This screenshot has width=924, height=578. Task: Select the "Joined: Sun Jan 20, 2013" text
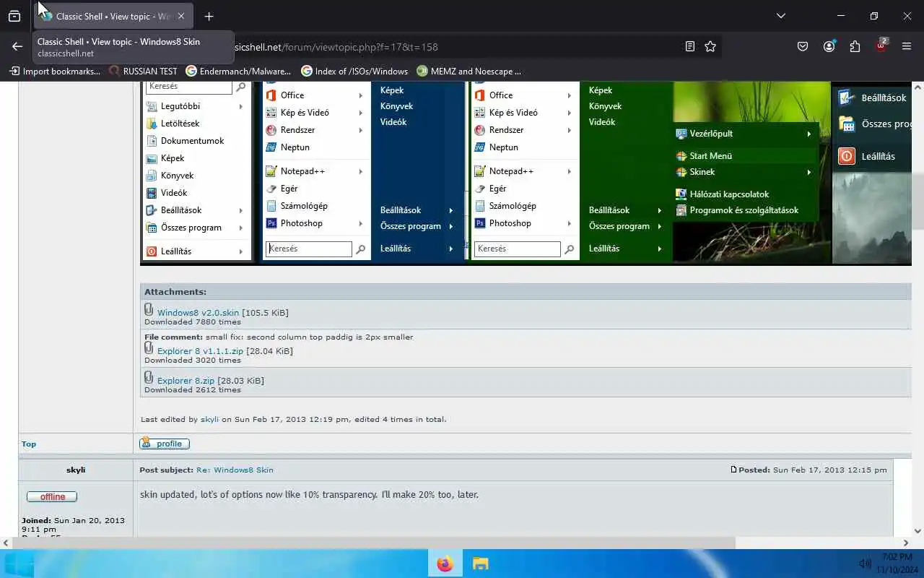coord(73,520)
